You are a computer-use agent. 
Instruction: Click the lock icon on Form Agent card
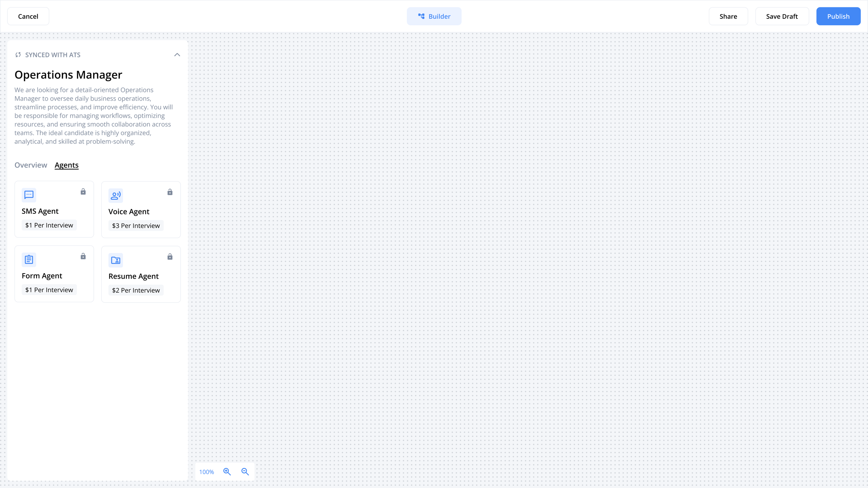point(83,256)
